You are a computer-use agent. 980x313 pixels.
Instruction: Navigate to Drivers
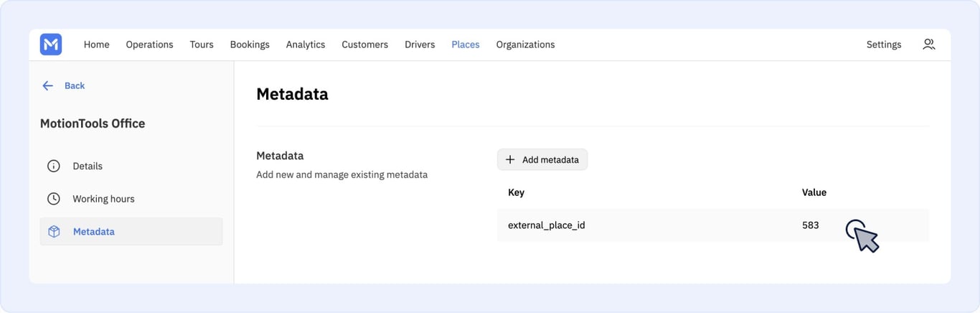coord(420,45)
